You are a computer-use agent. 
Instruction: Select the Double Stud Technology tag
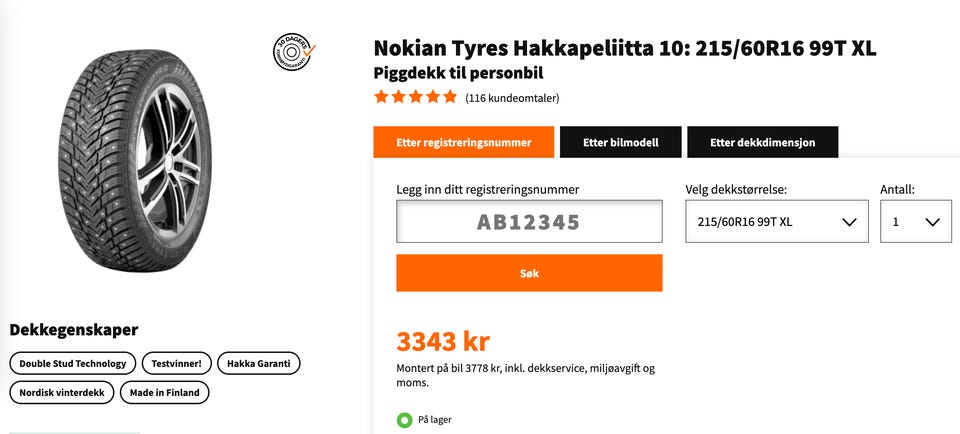(x=72, y=363)
